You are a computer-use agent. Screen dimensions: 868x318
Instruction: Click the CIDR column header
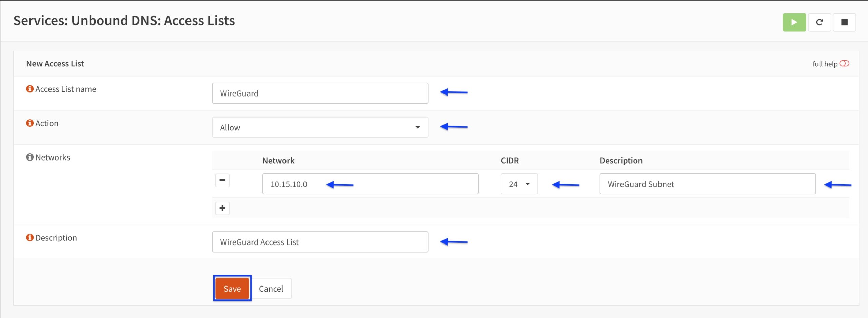(510, 161)
